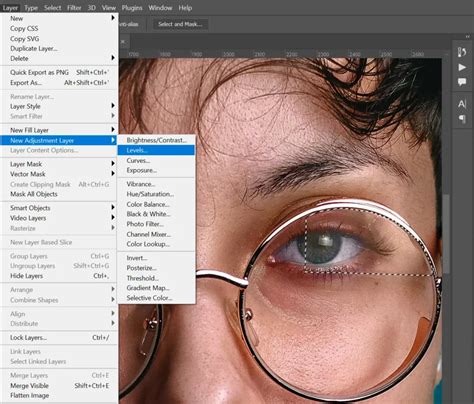The height and width of the screenshot is (404, 474).
Task: Choose Export As
Action: pos(59,83)
